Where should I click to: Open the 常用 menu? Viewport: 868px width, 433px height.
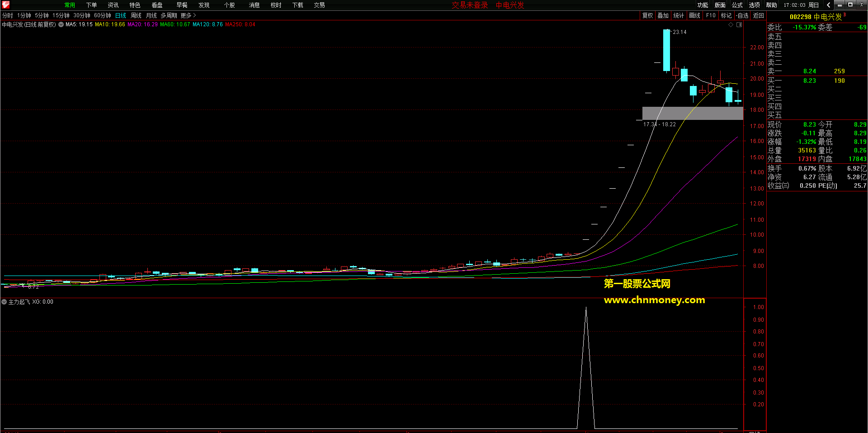click(x=70, y=5)
